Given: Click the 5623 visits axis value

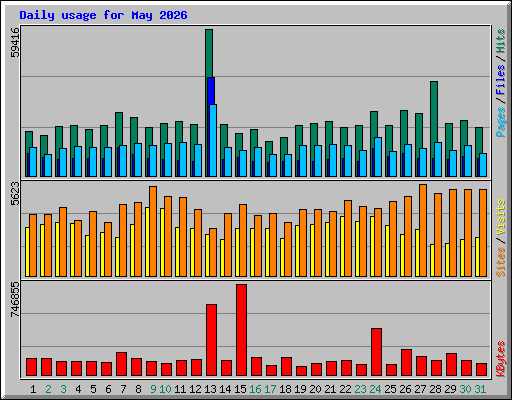Looking at the screenshot, I should (15, 193).
